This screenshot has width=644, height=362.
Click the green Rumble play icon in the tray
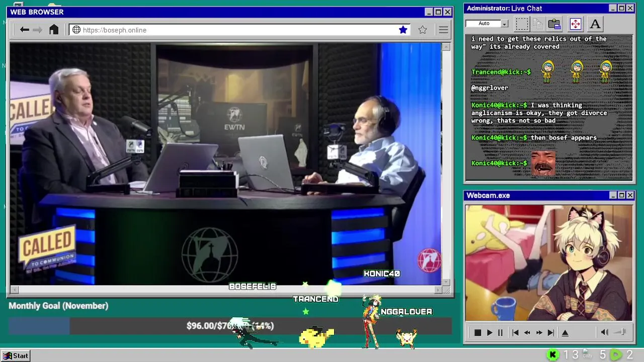(x=615, y=355)
